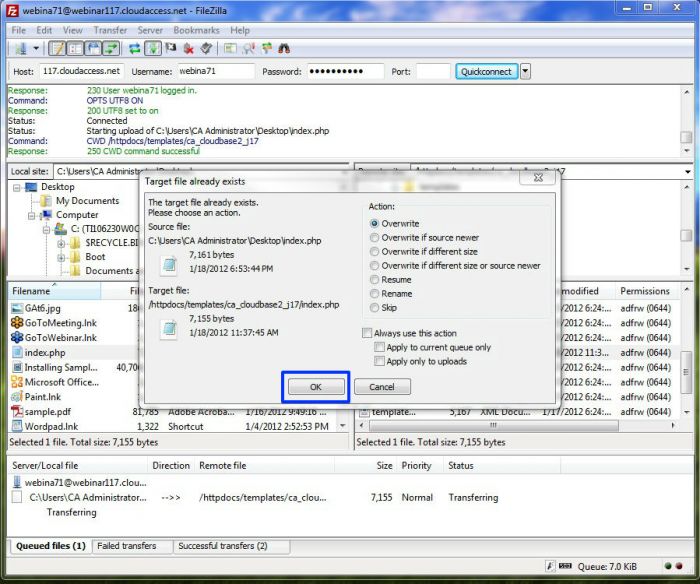The image size is (700, 584).
Task: Select Overwrite if source newer
Action: (375, 238)
